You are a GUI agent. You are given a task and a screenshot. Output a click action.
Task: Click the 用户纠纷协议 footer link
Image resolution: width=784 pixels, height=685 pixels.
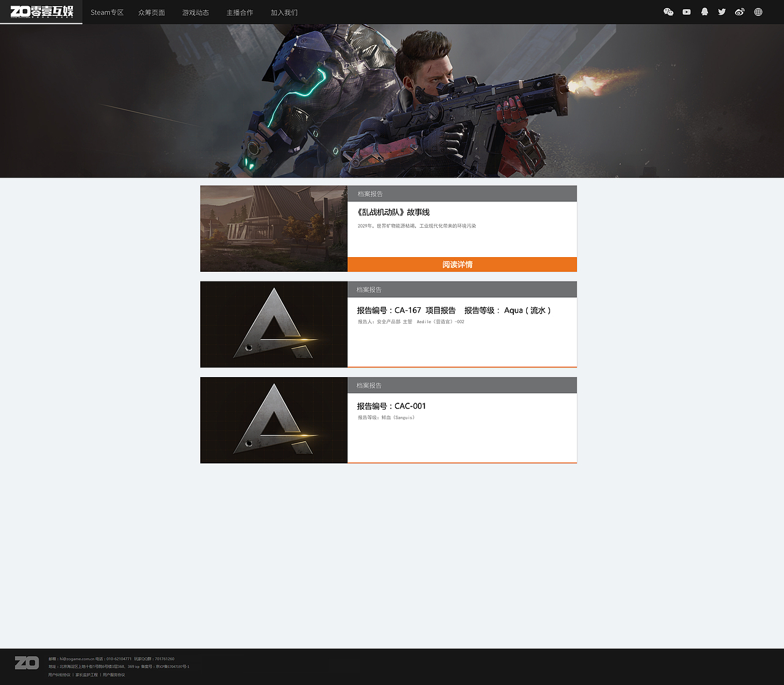59,675
